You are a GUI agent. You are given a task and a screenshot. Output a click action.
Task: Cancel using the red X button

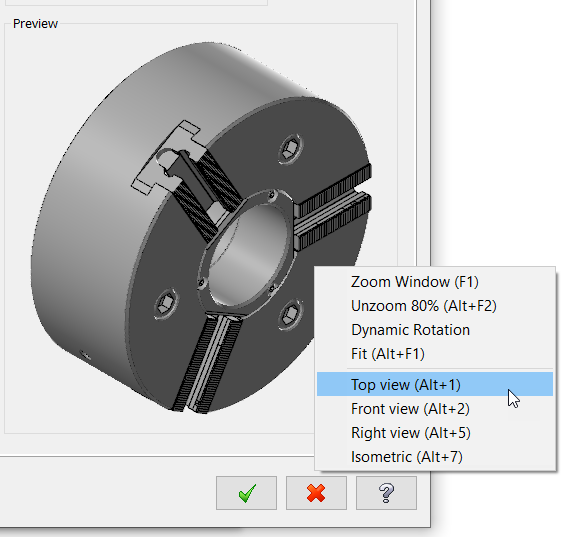[316, 493]
